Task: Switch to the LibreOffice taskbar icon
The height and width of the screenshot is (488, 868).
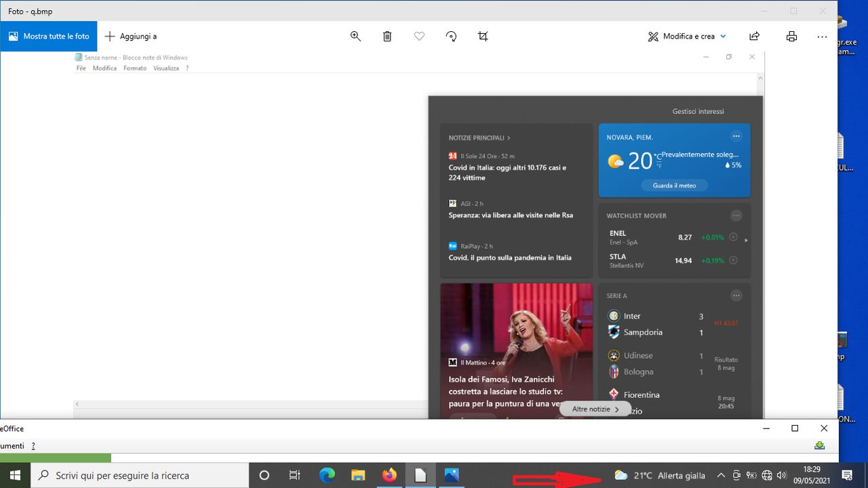Action: (420, 475)
